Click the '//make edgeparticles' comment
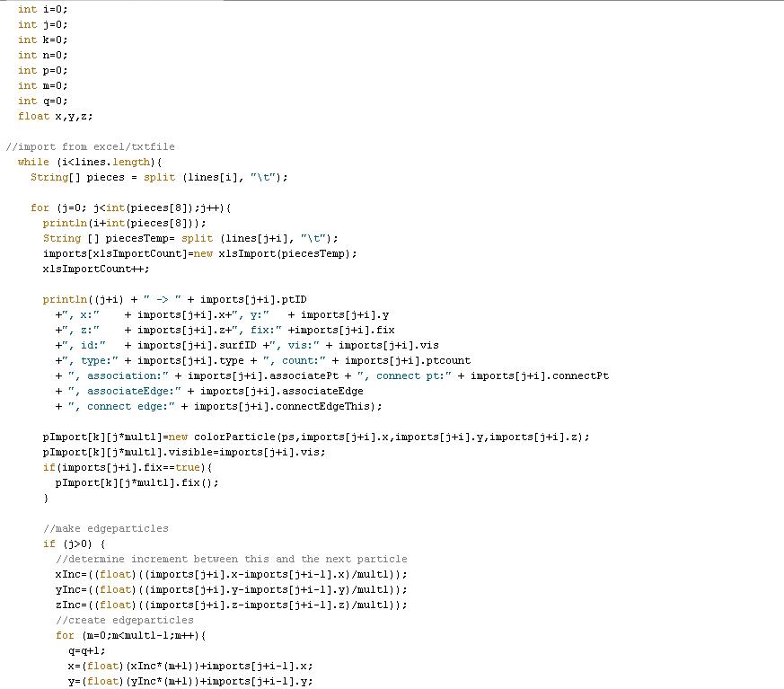This screenshot has height=689, width=784. coord(105,528)
